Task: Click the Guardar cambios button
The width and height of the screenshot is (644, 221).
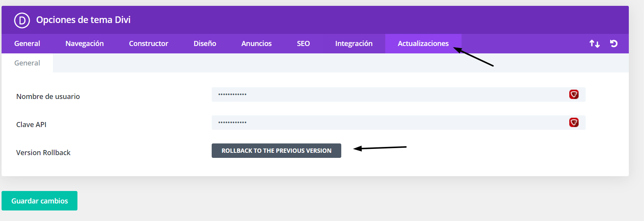Action: pos(39,201)
